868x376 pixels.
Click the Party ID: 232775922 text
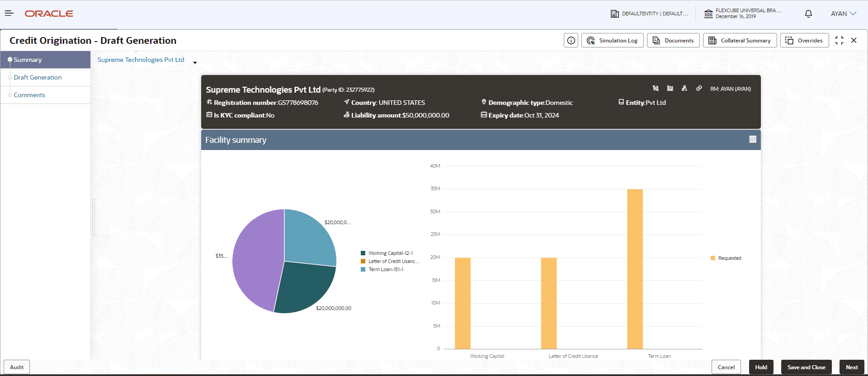pos(349,90)
